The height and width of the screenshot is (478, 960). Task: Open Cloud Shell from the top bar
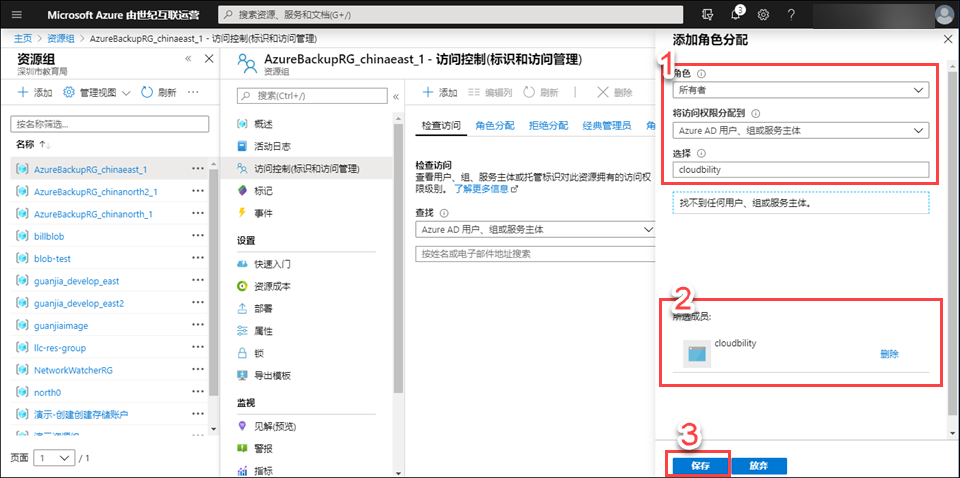709,15
